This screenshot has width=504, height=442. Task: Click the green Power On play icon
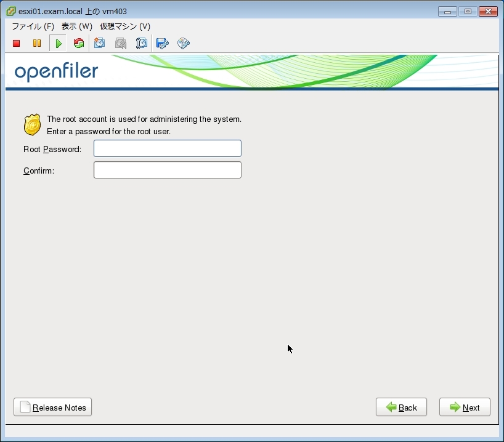pos(58,43)
